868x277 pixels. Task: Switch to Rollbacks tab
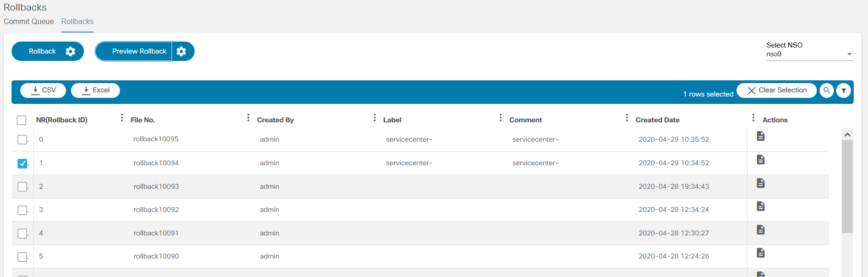point(77,21)
